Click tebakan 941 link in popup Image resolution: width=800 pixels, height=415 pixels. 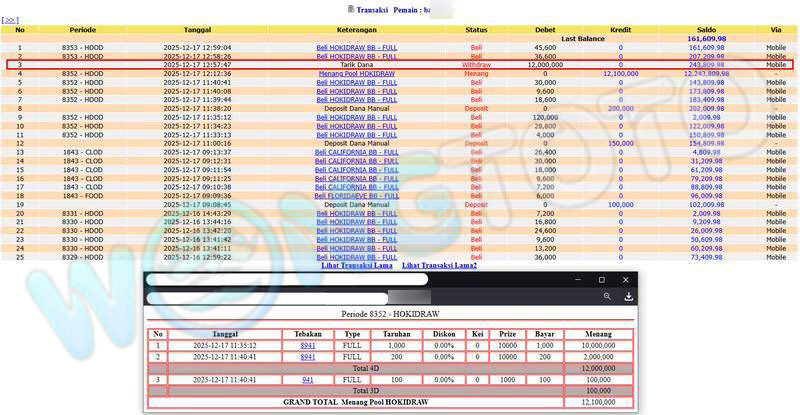click(308, 380)
